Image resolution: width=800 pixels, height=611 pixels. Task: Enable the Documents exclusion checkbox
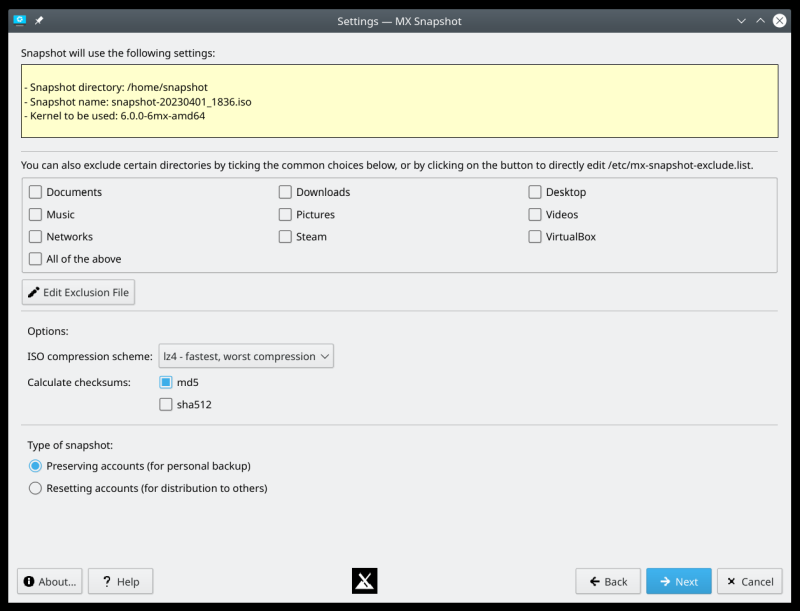[x=36, y=192]
